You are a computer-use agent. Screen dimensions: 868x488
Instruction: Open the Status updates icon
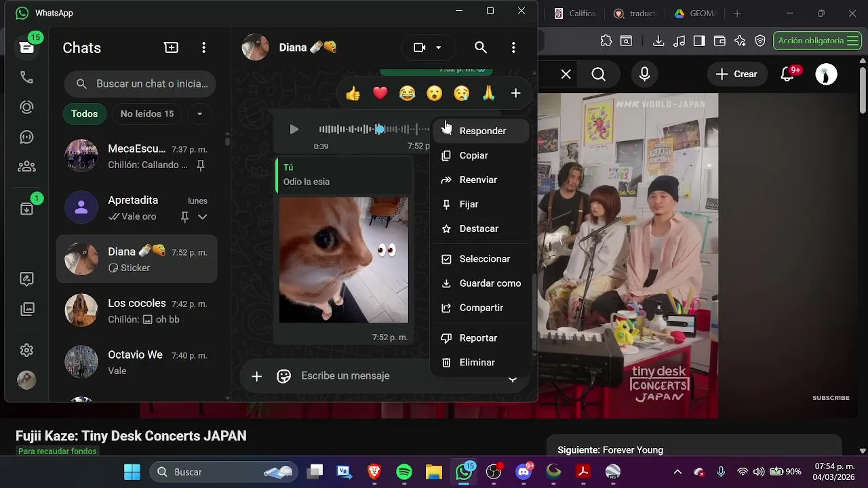26,107
